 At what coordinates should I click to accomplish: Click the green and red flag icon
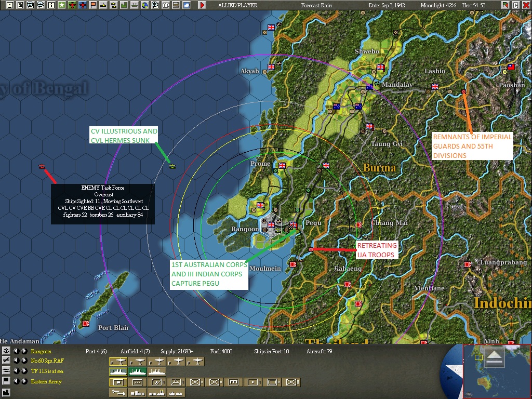click(x=506, y=5)
